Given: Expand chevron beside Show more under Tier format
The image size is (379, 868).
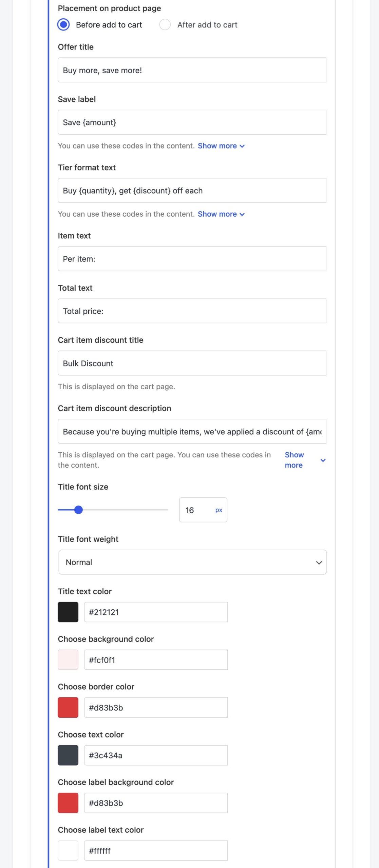Looking at the screenshot, I should [242, 214].
